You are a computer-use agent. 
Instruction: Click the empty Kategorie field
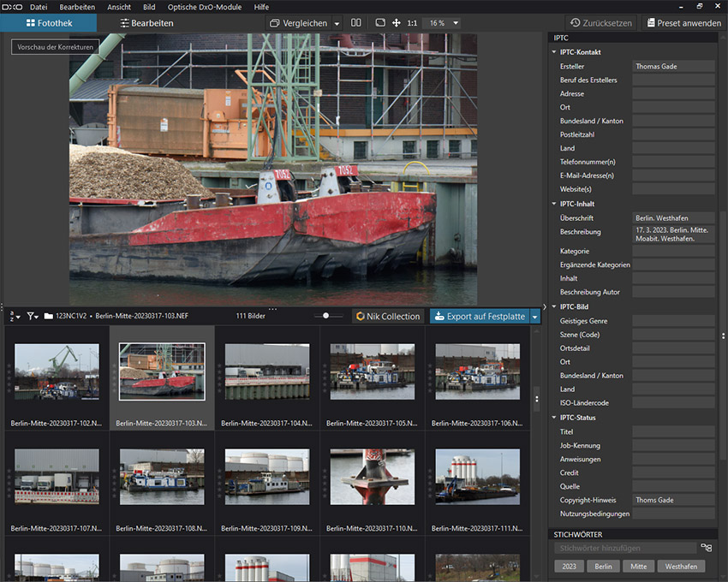673,251
